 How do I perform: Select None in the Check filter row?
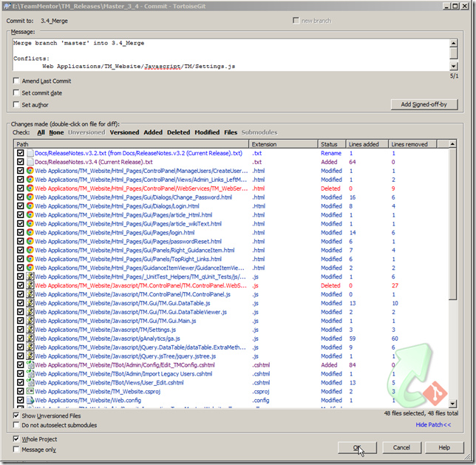click(56, 132)
